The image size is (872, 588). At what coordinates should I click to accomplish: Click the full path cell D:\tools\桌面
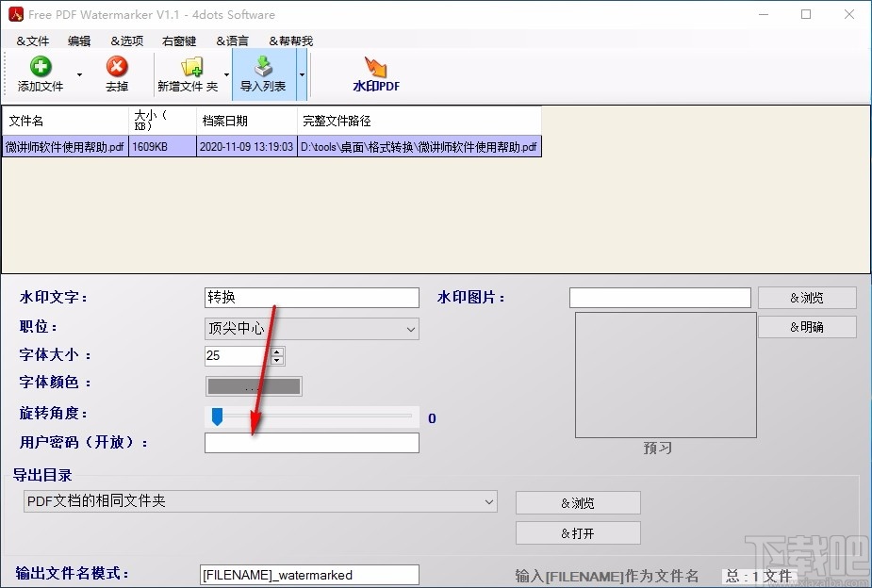[x=420, y=147]
